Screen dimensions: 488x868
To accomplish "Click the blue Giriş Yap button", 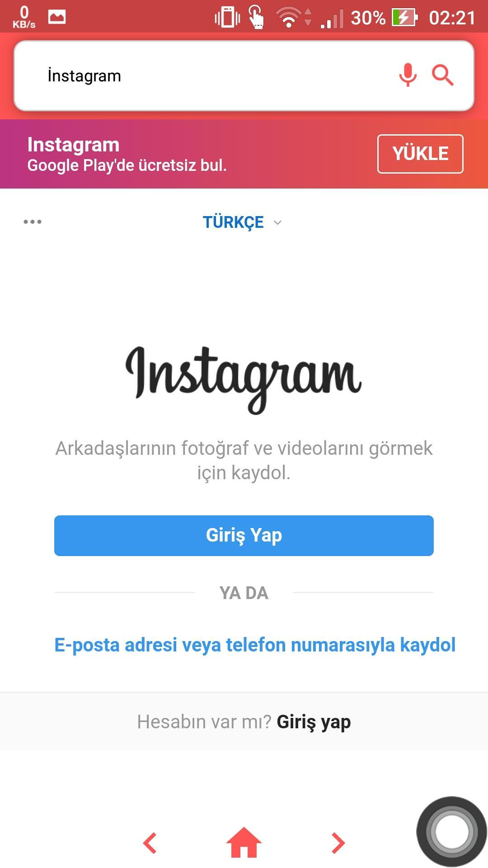I will click(x=244, y=536).
